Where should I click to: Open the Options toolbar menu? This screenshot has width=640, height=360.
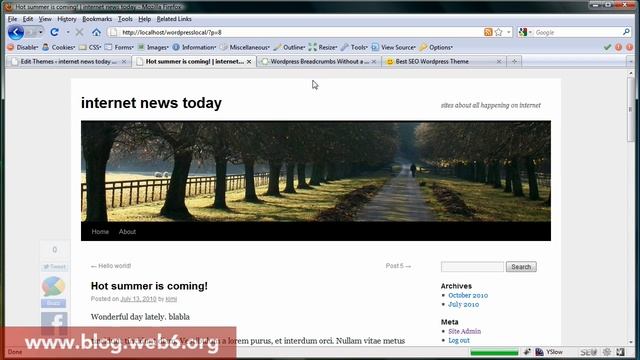click(436, 47)
